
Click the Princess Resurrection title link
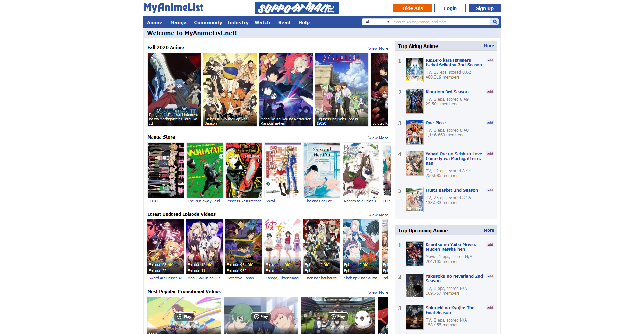pos(244,201)
